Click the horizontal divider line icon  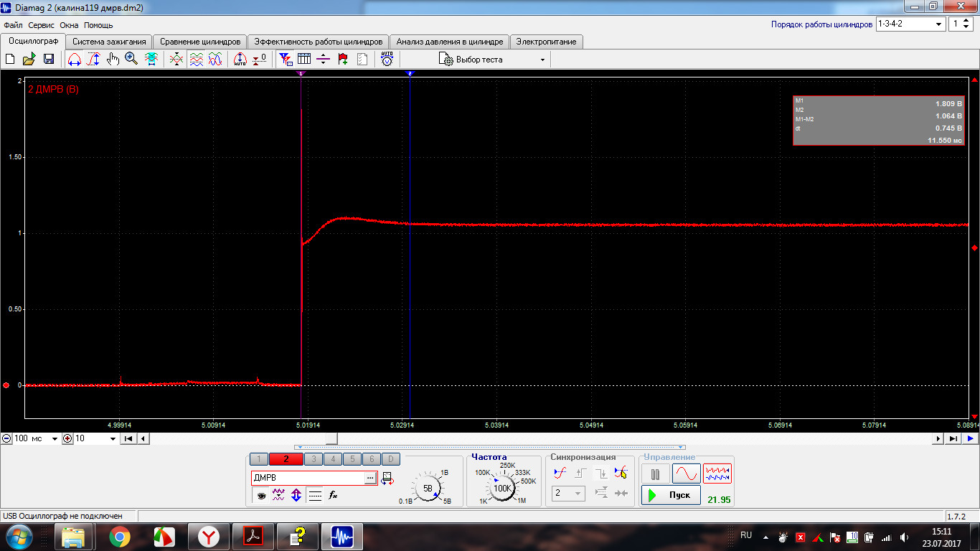pos(324,60)
